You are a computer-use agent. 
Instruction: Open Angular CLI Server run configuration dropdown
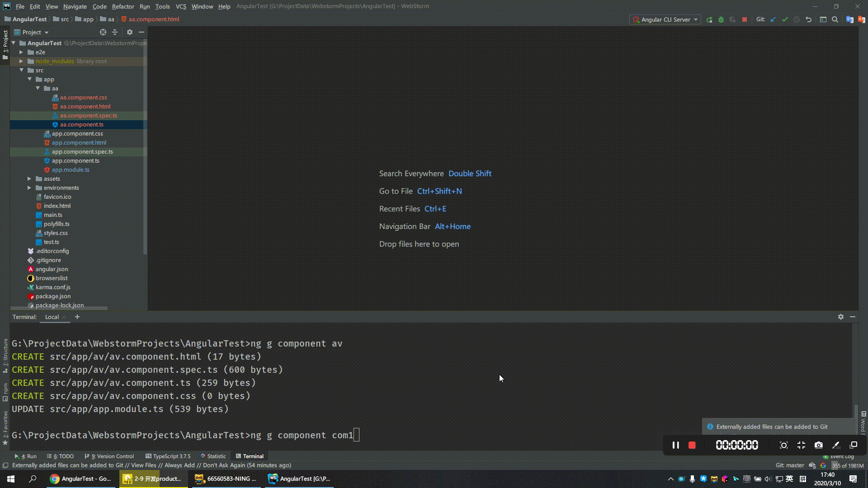pyautogui.click(x=665, y=19)
